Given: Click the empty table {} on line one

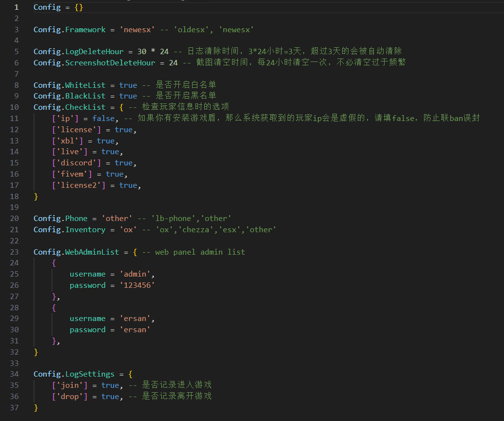Looking at the screenshot, I should coord(79,7).
